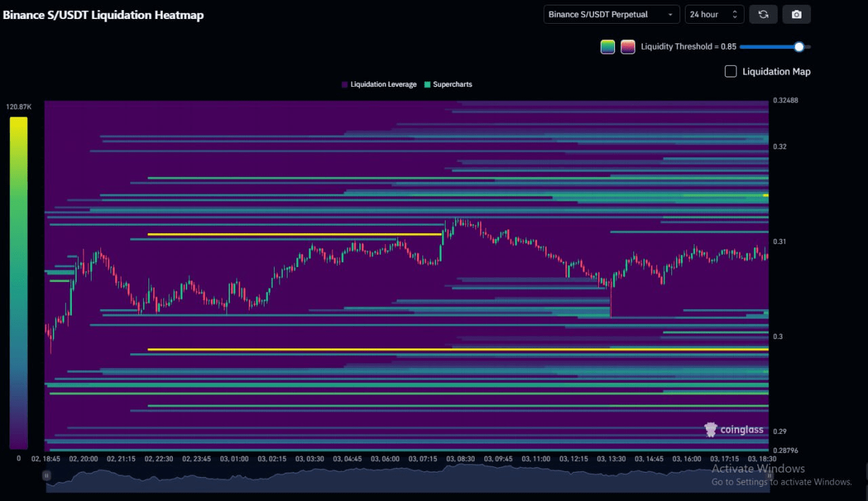
Task: Click the left zoom handle of range navigator
Action: tap(46, 476)
